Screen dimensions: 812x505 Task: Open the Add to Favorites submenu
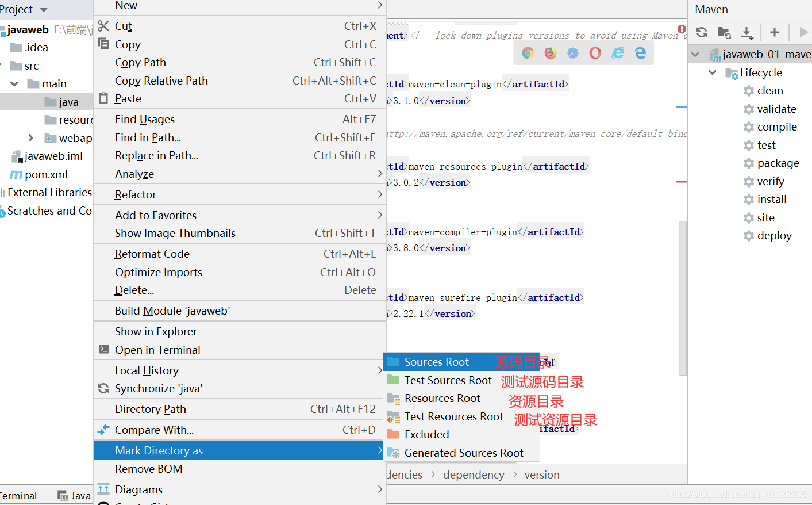pyautogui.click(x=240, y=215)
